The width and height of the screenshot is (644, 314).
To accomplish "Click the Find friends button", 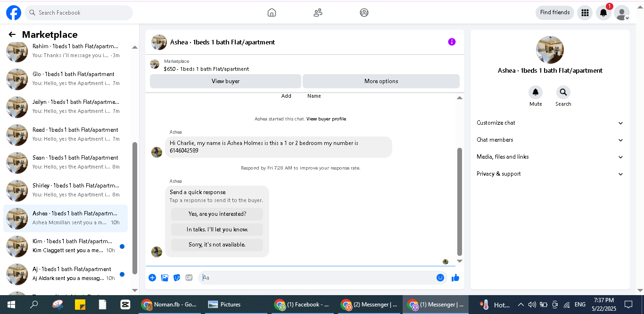I will coord(555,13).
